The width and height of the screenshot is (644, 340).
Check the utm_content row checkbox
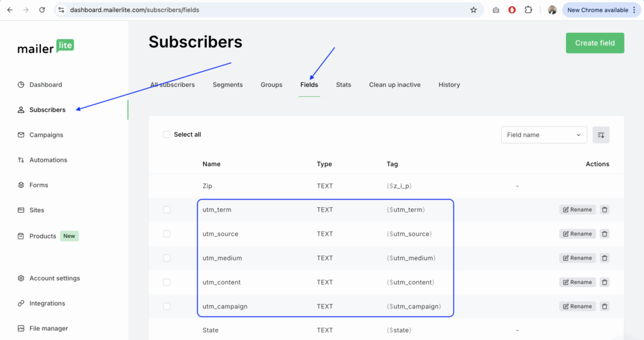pos(167,283)
